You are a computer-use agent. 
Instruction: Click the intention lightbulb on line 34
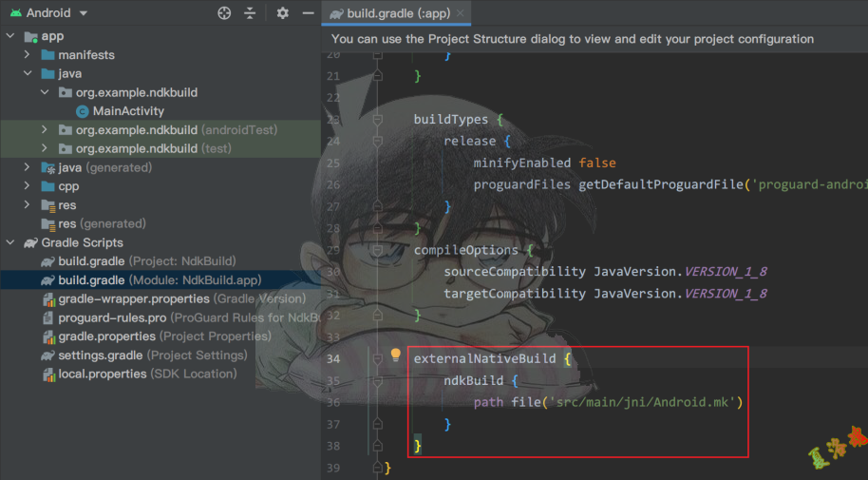(x=395, y=355)
